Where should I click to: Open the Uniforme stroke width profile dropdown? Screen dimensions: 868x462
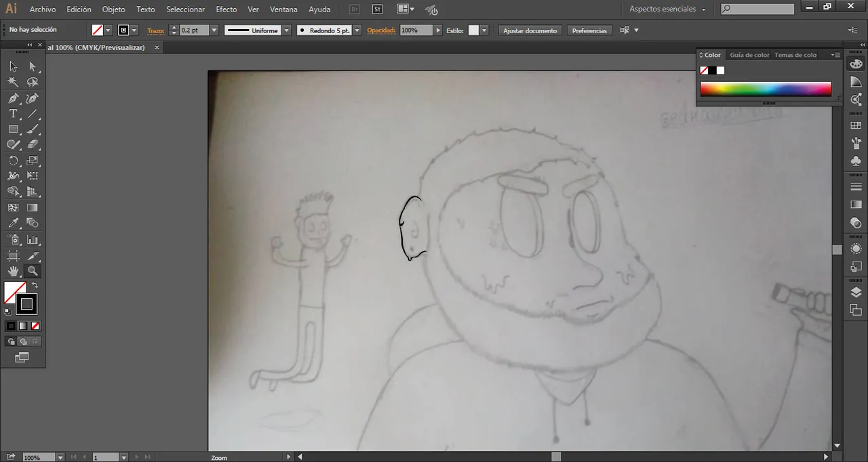pos(286,30)
